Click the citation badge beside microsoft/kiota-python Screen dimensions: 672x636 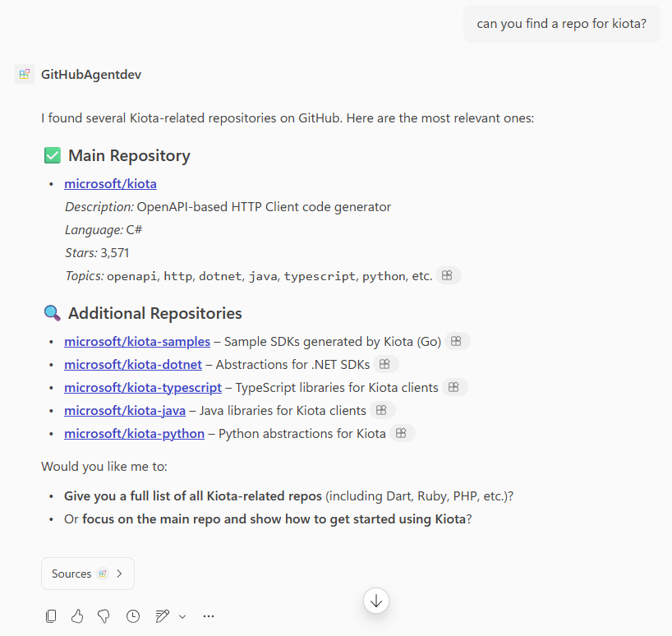(402, 433)
